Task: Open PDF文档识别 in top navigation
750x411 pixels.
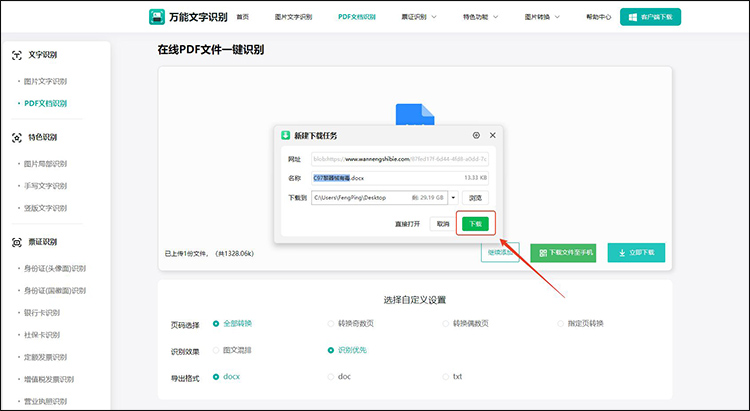Action: pos(357,17)
